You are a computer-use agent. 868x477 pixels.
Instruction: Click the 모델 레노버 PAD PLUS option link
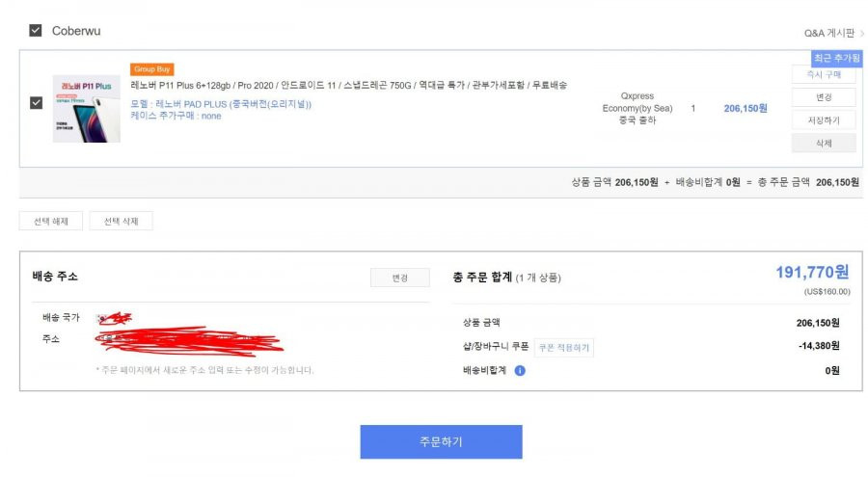coord(221,104)
